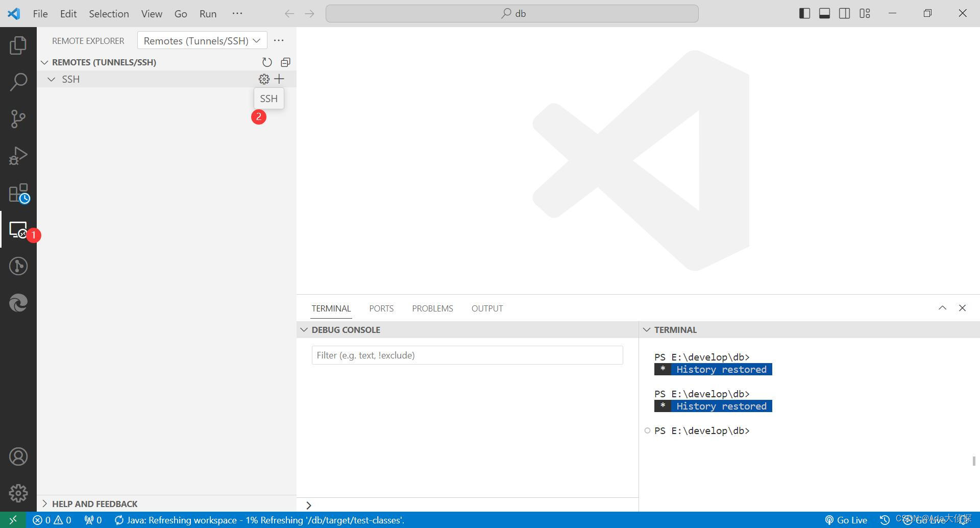Collapse the REMOTES (TUNNELS/SSH) section
980x528 pixels.
(45, 62)
